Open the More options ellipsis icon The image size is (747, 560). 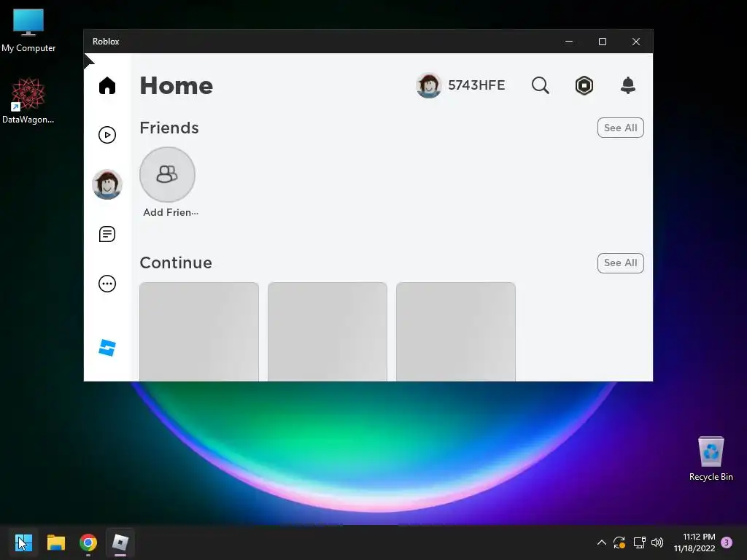[x=107, y=284]
